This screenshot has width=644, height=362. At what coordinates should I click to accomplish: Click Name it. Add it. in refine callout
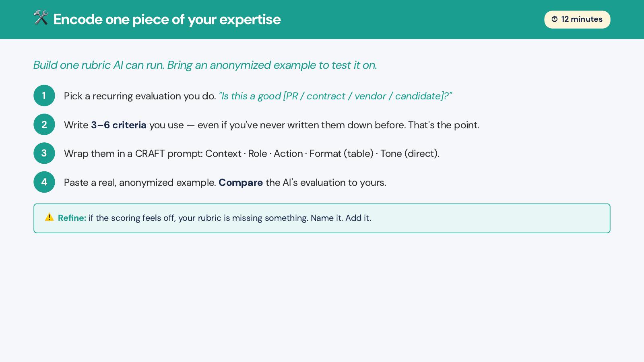(x=341, y=218)
